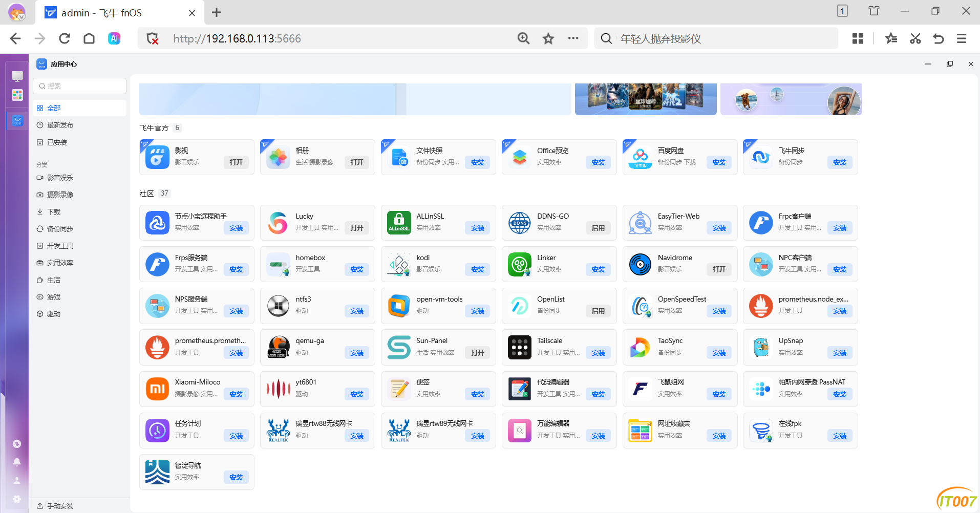The width and height of the screenshot is (980, 513).
Task: Click the movie posters banner thumbnail
Action: (x=645, y=99)
